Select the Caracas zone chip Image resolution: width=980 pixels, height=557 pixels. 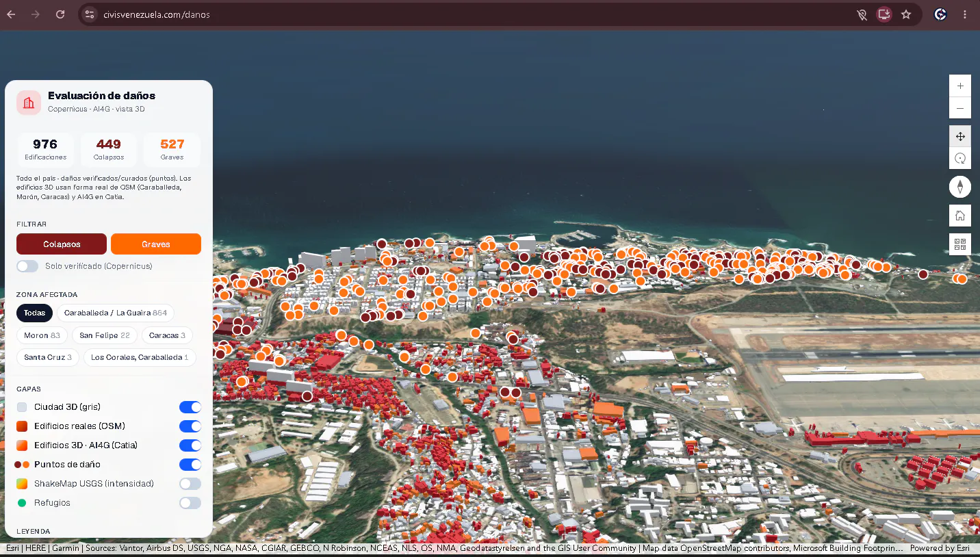[167, 335]
